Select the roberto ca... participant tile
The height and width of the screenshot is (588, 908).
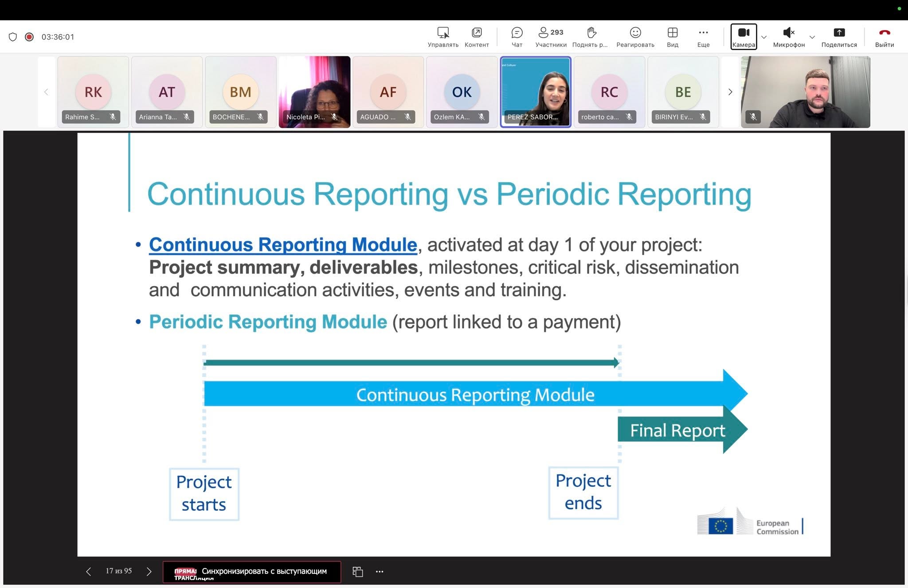click(x=609, y=92)
